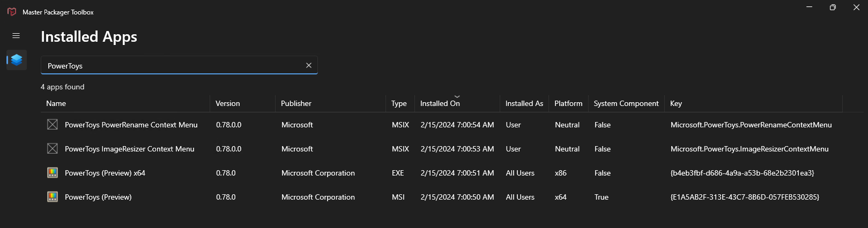
Task: Click install date 2/15/2024 7:00:54 AM
Action: [x=457, y=125]
